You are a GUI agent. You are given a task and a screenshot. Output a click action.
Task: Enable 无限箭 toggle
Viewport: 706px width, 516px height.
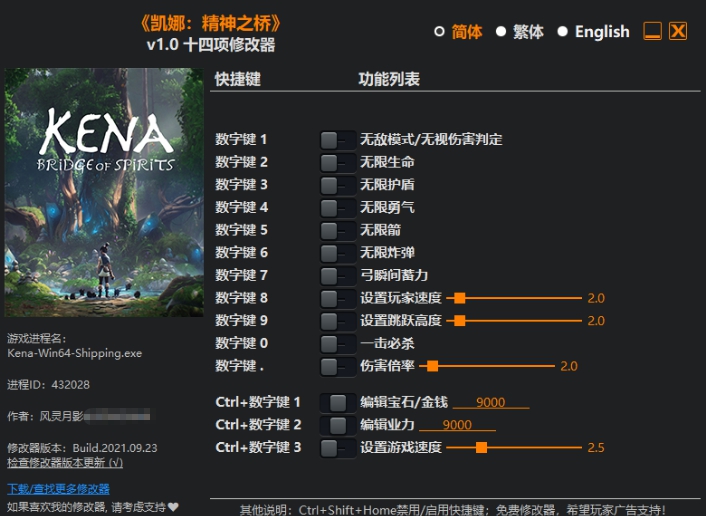[x=338, y=231]
